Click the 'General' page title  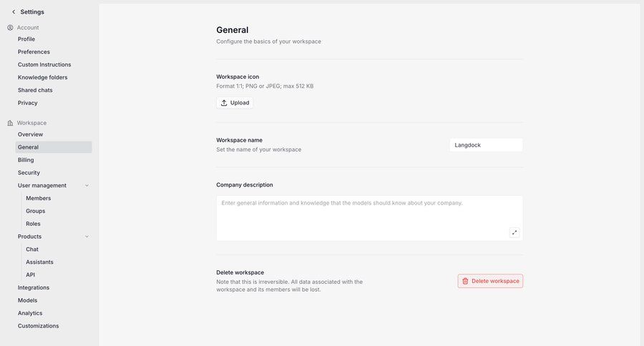(233, 30)
